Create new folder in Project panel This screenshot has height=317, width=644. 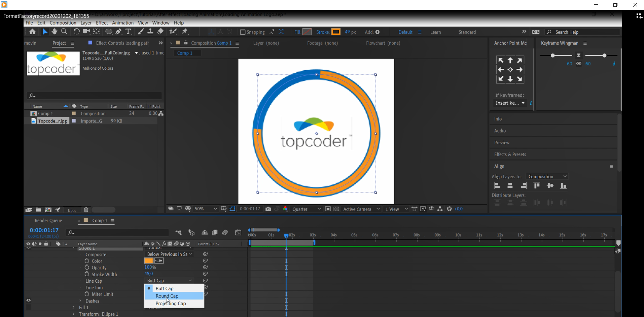coord(38,210)
